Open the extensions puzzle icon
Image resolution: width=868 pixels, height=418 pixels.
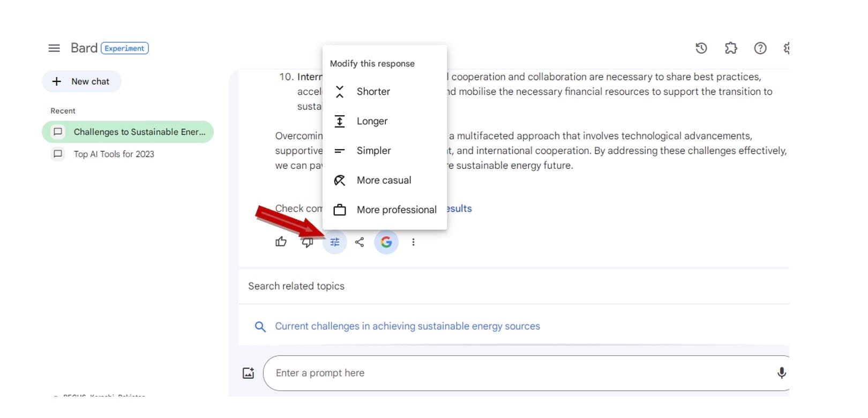point(731,48)
